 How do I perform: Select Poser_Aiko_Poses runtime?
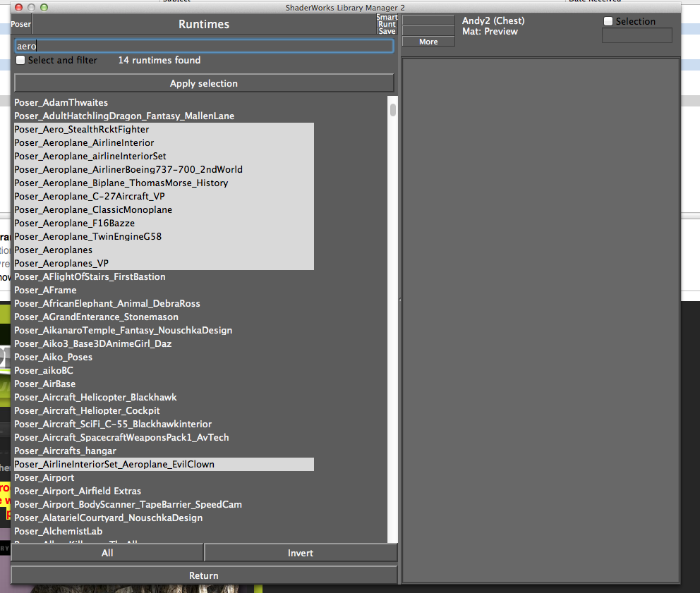[x=164, y=357]
